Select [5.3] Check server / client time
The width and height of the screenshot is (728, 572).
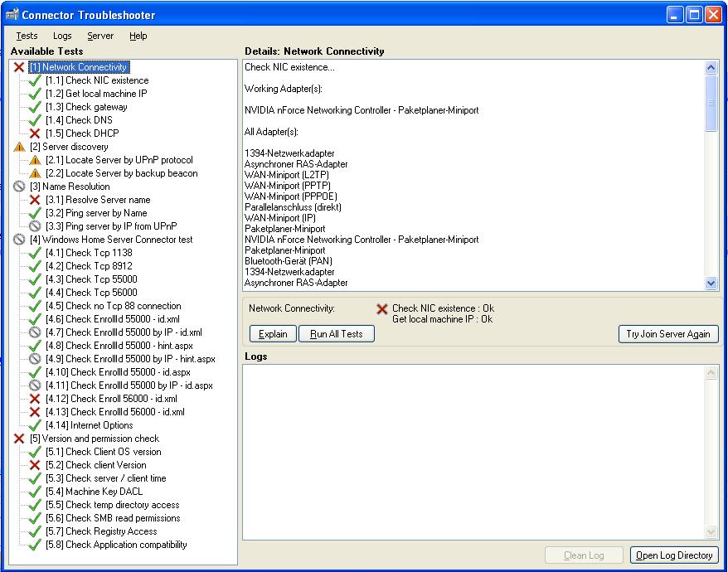106,478
